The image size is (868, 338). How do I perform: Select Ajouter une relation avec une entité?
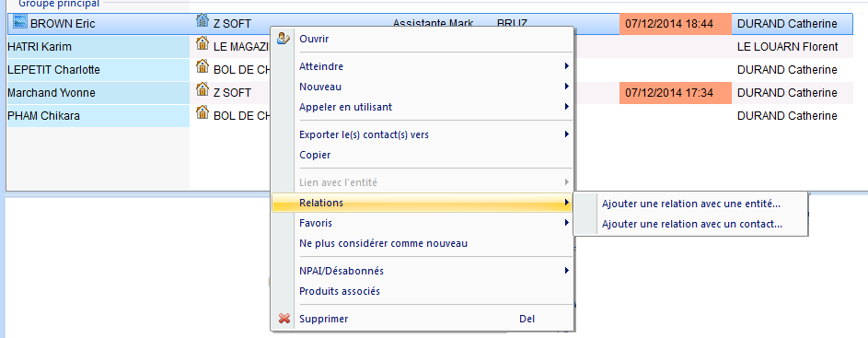pyautogui.click(x=690, y=204)
